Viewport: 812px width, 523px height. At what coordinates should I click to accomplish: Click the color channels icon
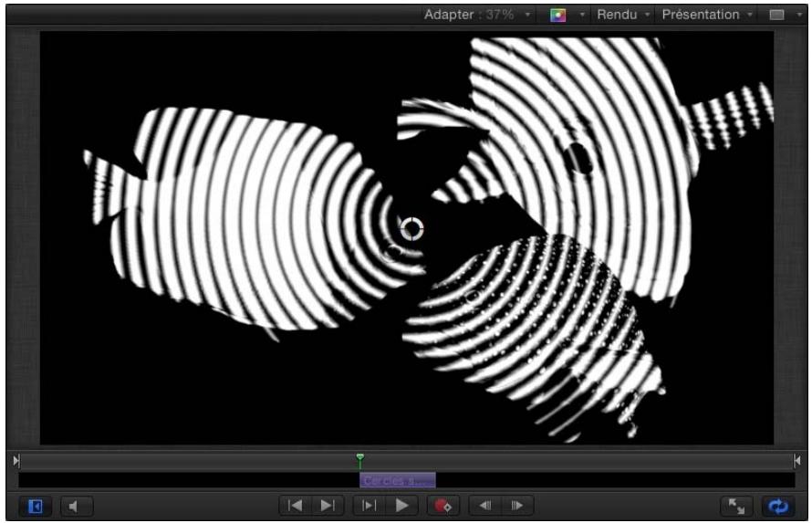click(x=557, y=15)
